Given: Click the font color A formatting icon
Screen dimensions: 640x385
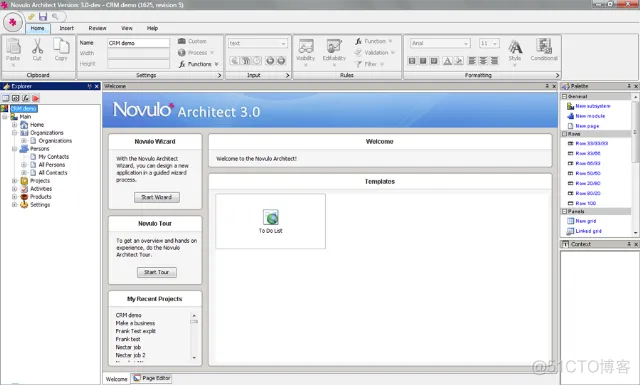Looking at the screenshot, I should coord(447,61).
